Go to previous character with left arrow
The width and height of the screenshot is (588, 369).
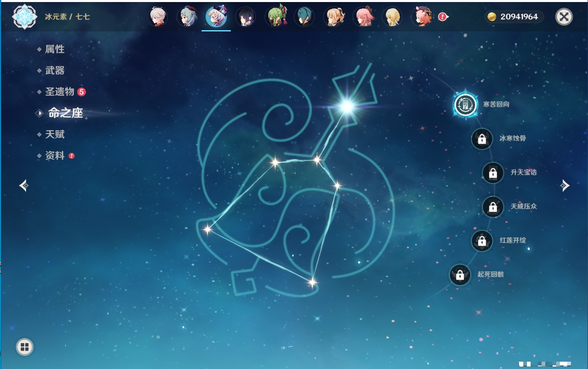click(x=24, y=186)
